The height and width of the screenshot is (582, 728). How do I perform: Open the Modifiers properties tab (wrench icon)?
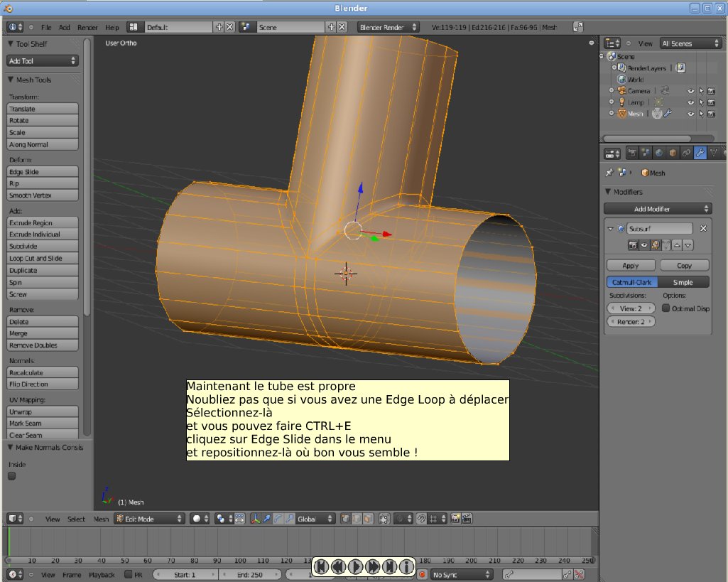click(700, 154)
